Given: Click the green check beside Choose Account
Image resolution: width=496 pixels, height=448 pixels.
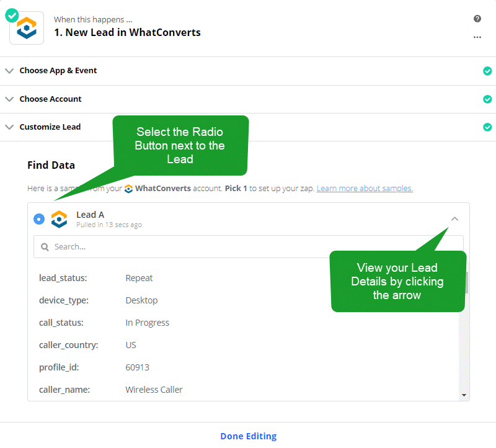Looking at the screenshot, I should [x=487, y=99].
